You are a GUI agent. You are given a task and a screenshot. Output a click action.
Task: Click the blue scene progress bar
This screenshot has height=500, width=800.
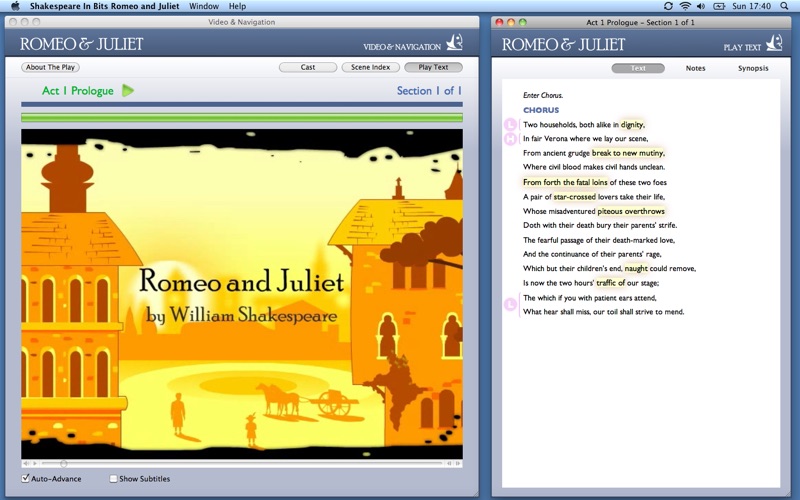[x=242, y=104]
